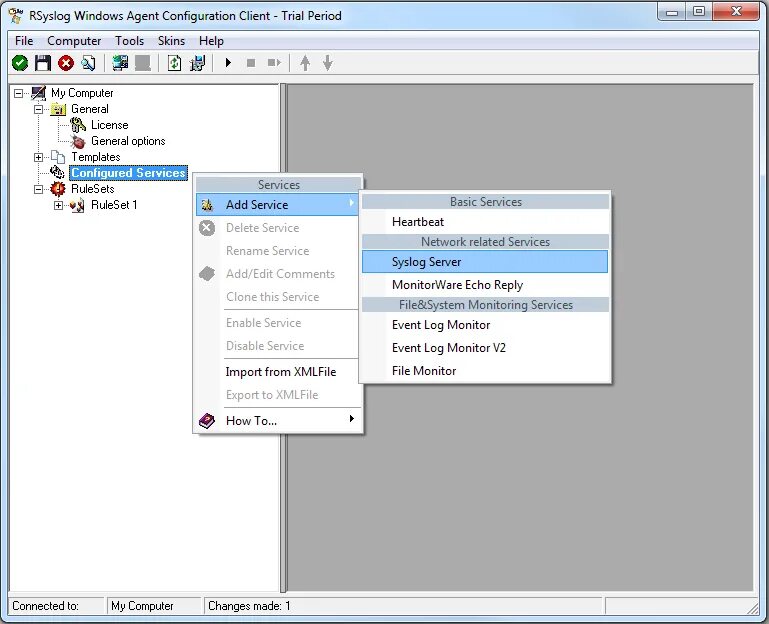
Task: Open the Skins menu
Action: coord(171,41)
